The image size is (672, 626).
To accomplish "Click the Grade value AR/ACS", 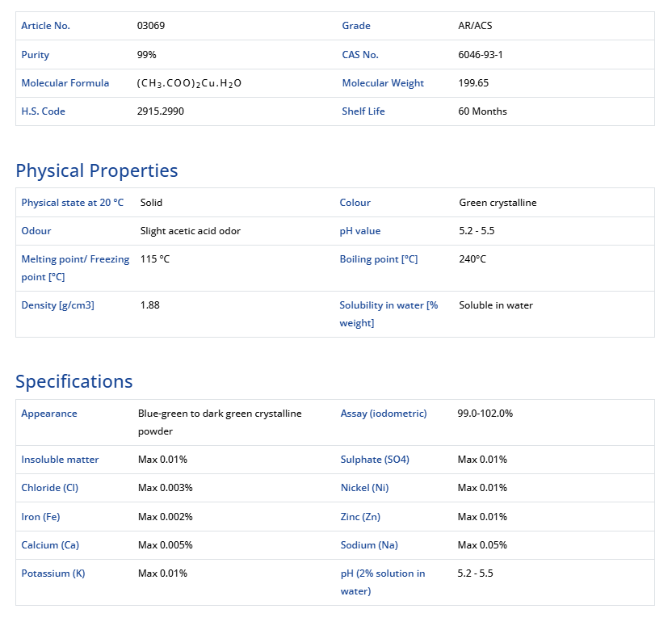I will (x=475, y=26).
